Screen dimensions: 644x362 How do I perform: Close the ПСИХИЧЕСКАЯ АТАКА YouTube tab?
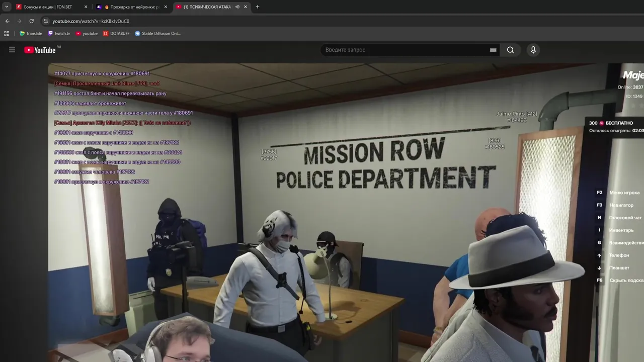tap(246, 7)
